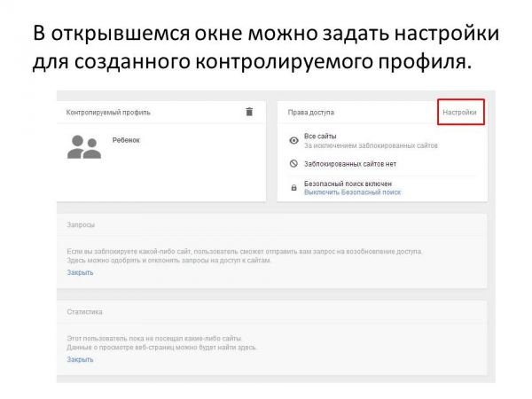
Task: Click the Запросы section header
Action: point(81,225)
